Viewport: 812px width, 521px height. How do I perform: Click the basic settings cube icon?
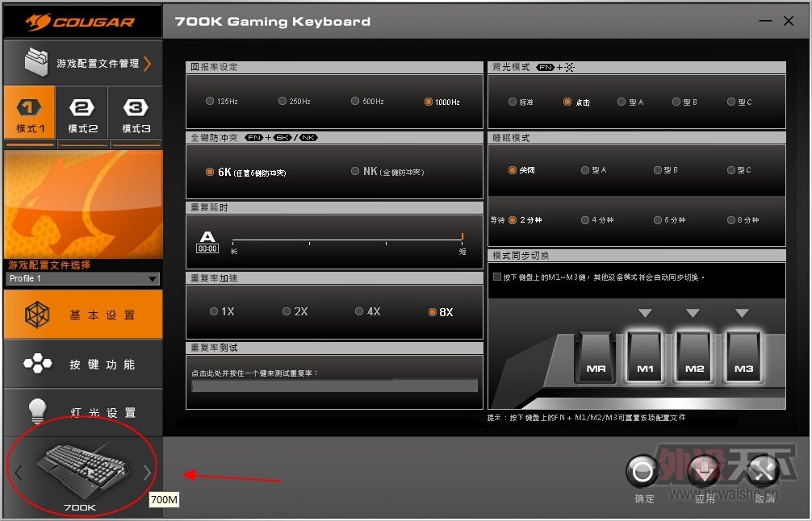[37, 315]
